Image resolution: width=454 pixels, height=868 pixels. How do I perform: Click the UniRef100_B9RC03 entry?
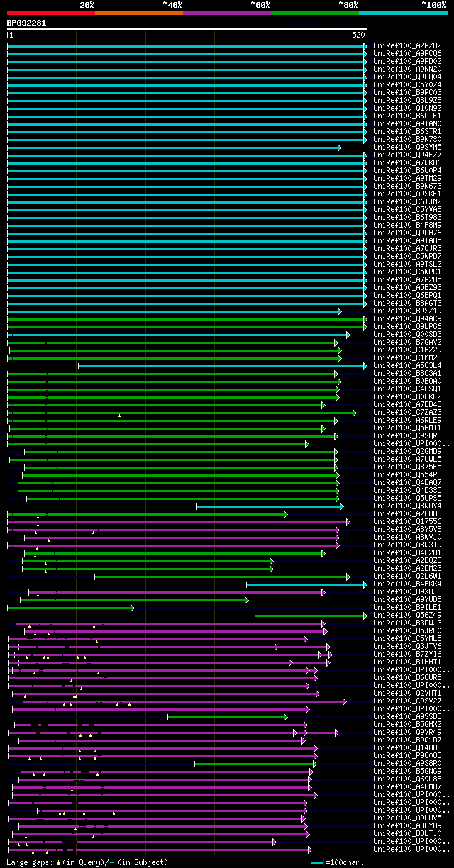[x=407, y=93]
